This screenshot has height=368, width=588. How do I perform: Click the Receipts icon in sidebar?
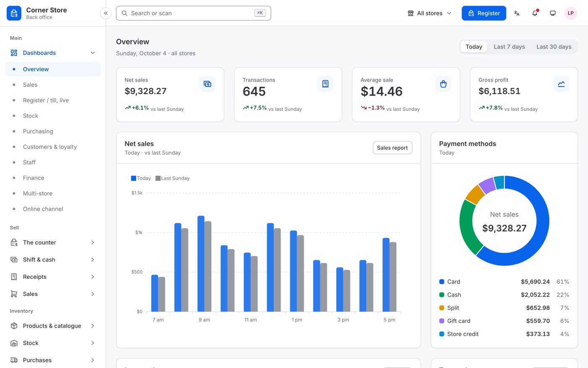click(14, 277)
